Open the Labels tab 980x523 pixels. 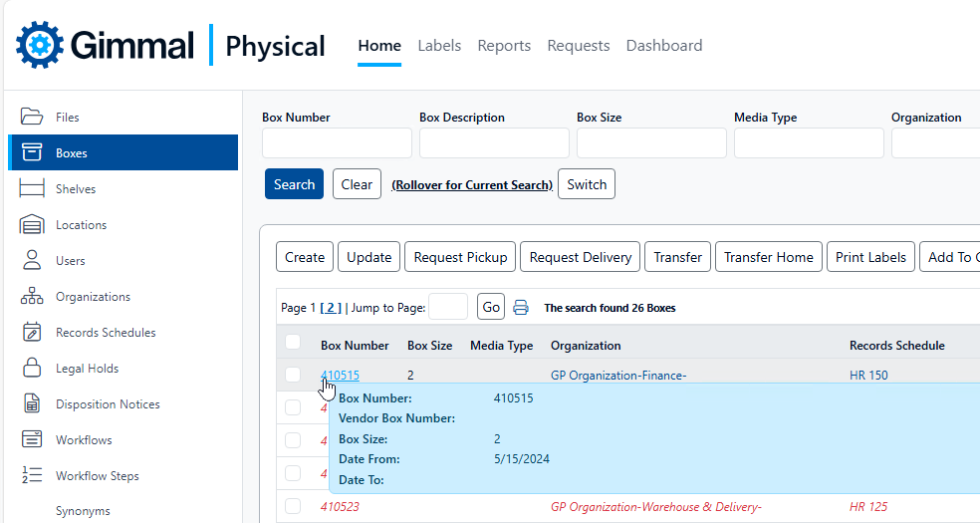[439, 46]
